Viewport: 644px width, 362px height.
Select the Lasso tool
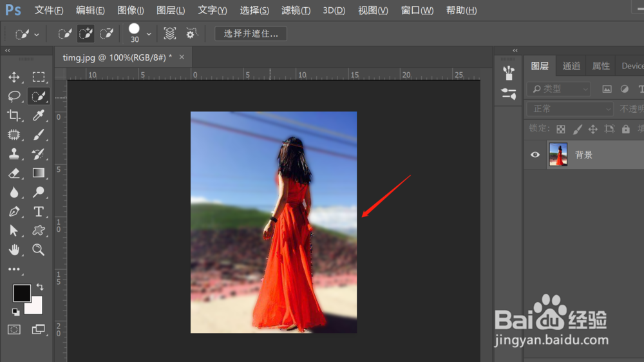(x=14, y=96)
